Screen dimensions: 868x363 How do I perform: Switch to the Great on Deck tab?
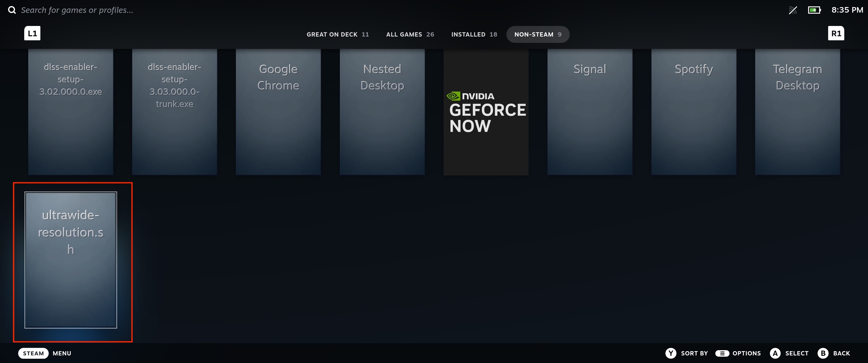(x=338, y=34)
